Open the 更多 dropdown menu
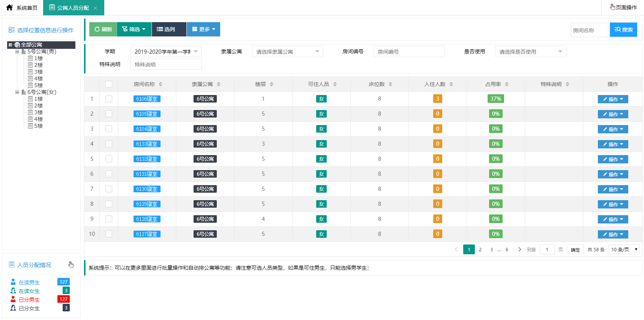This screenshot has width=644, height=320. pos(203,29)
